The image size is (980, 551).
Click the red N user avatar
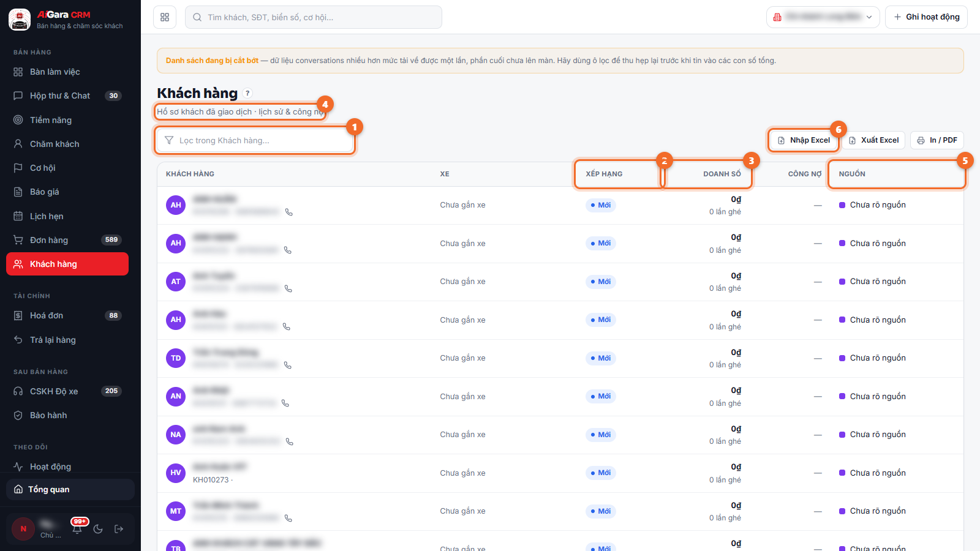23,529
